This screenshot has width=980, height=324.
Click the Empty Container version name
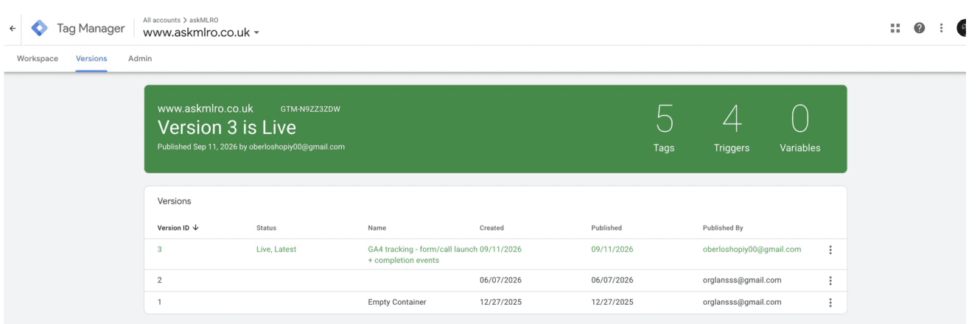tap(397, 303)
